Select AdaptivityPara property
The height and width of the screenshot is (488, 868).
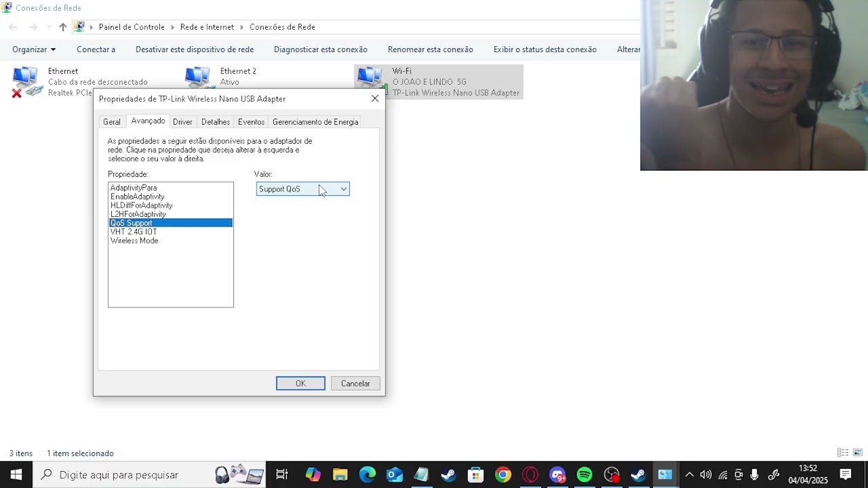(170, 188)
